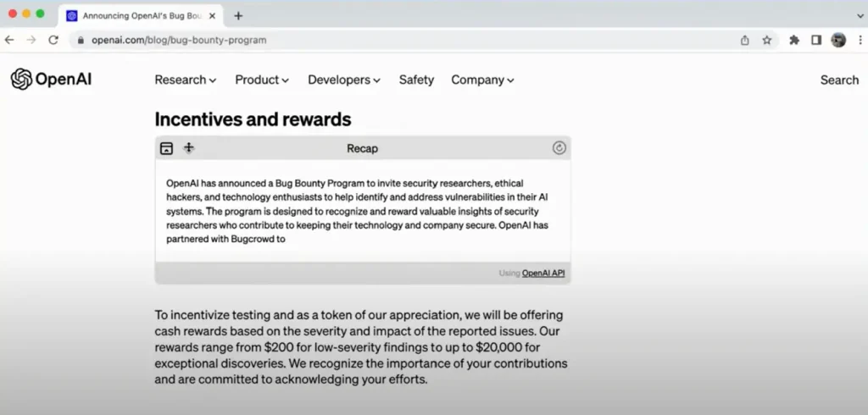
Task: Regenerate the recap with the circular refresh icon
Action: [x=559, y=147]
